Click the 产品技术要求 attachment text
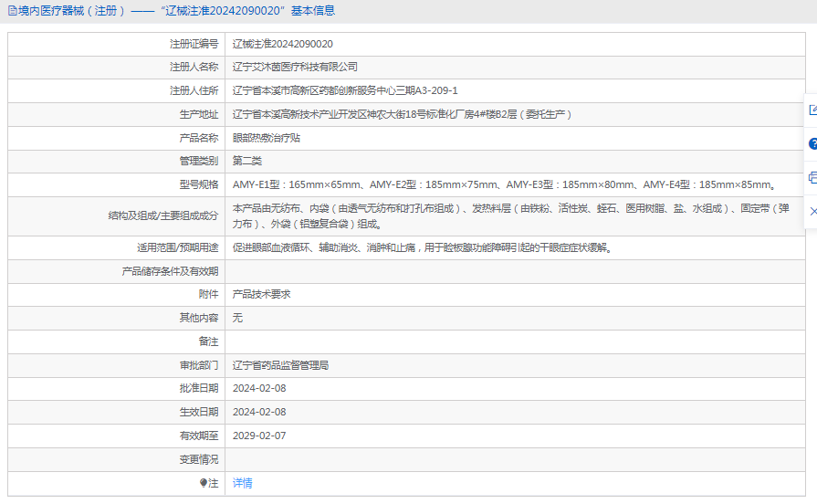The image size is (817, 504). coord(261,294)
